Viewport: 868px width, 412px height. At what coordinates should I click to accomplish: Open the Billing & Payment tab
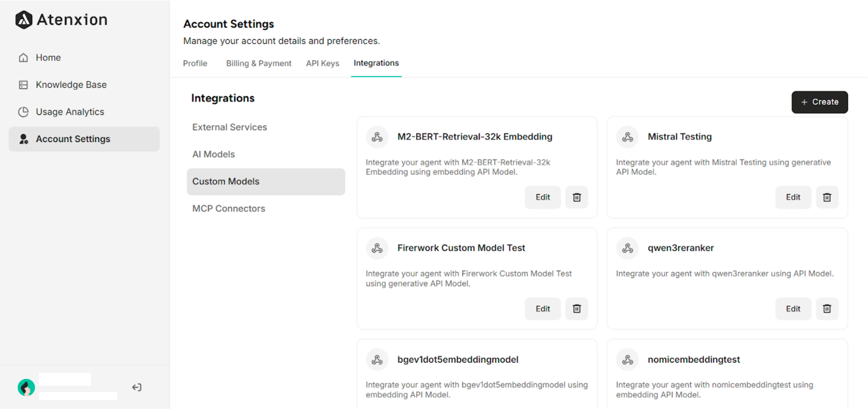pos(259,63)
